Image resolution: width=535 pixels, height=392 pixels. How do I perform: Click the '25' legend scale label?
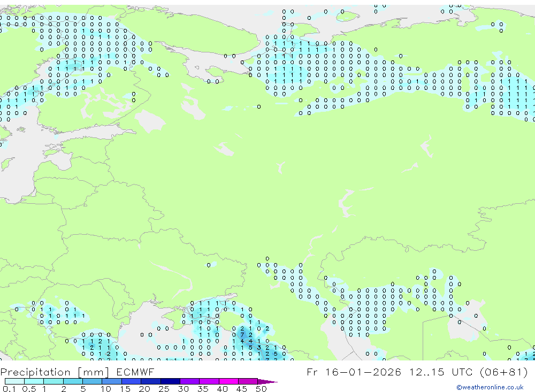coord(164,389)
